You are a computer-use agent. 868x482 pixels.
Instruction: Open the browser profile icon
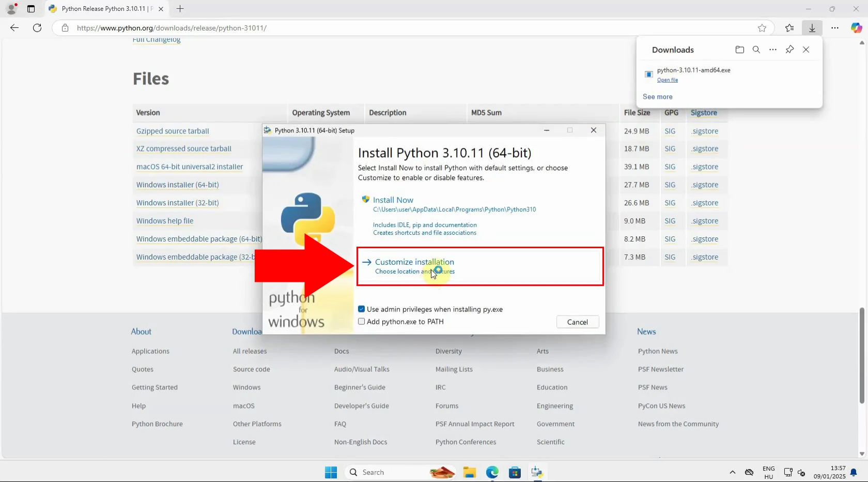pyautogui.click(x=11, y=9)
